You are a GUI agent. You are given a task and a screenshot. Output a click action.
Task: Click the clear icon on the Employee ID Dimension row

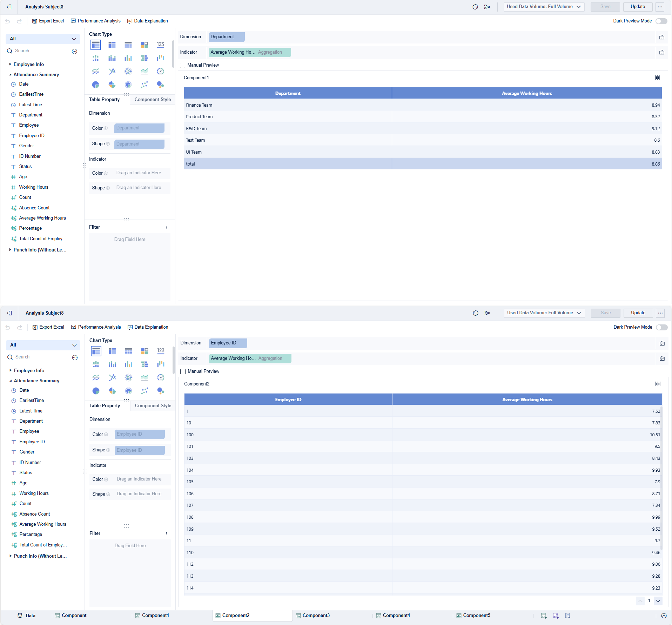[x=662, y=343]
